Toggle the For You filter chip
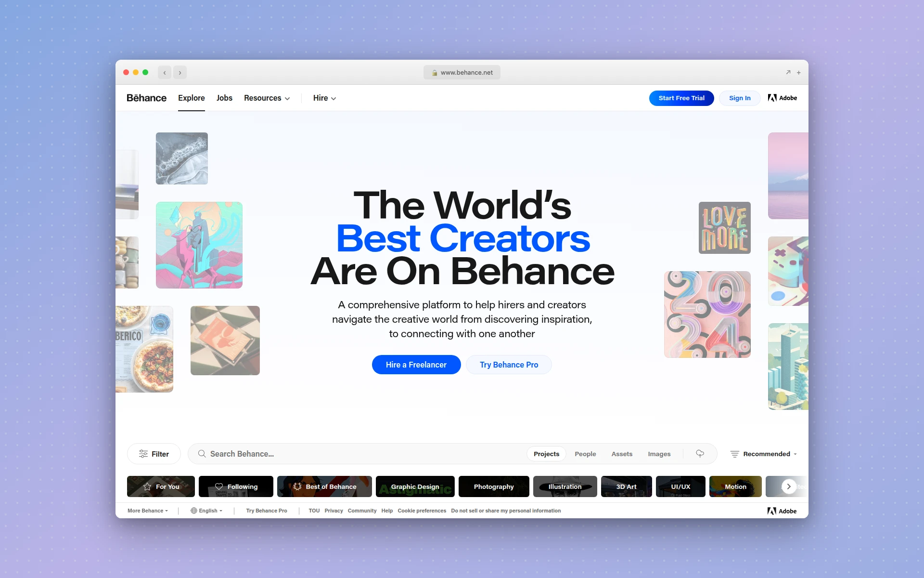The height and width of the screenshot is (578, 924). [161, 486]
